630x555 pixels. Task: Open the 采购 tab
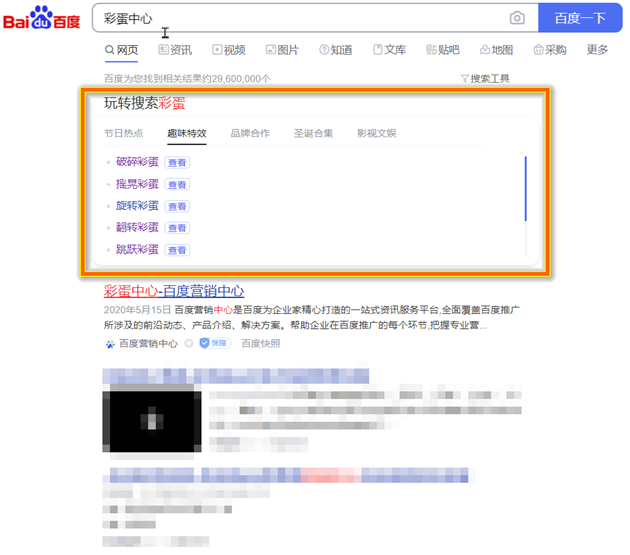[x=550, y=50]
